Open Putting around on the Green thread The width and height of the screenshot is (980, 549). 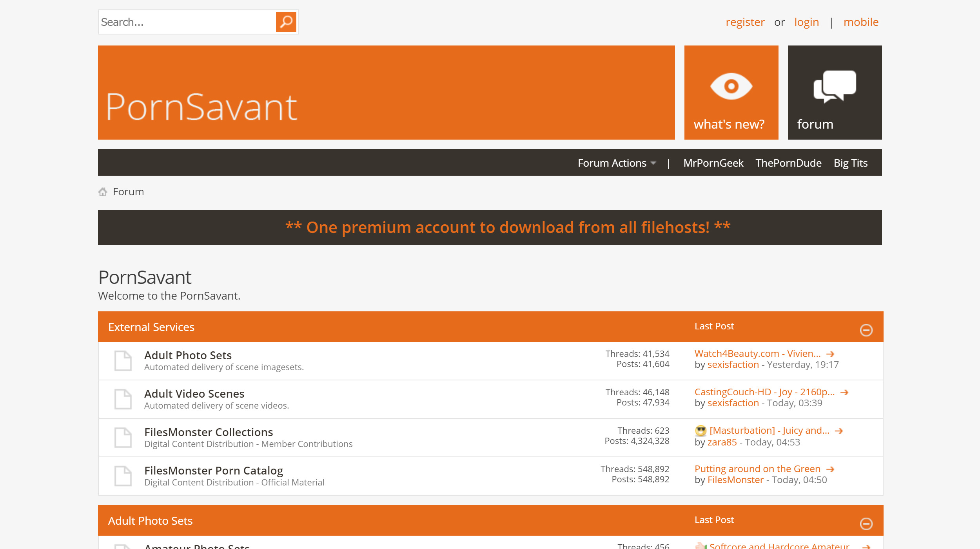pyautogui.click(x=757, y=469)
